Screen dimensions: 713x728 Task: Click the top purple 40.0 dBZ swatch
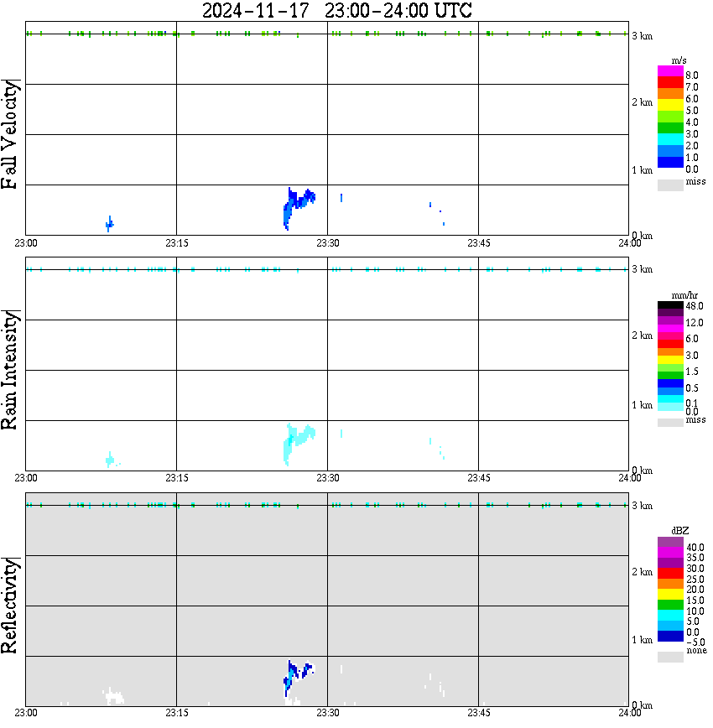670,543
